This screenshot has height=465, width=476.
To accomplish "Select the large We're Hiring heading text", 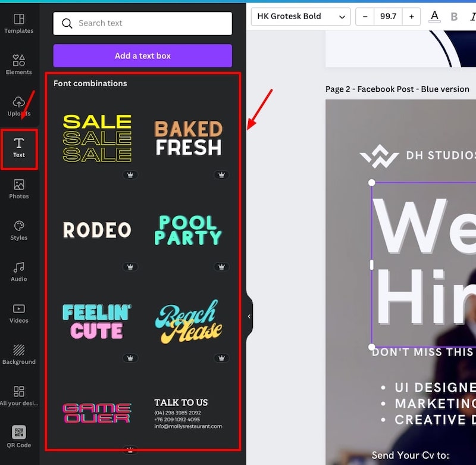I will 425,264.
